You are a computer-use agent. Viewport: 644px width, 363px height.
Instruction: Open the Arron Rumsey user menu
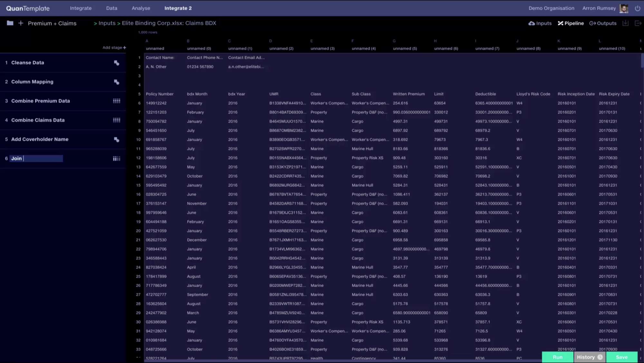point(599,8)
